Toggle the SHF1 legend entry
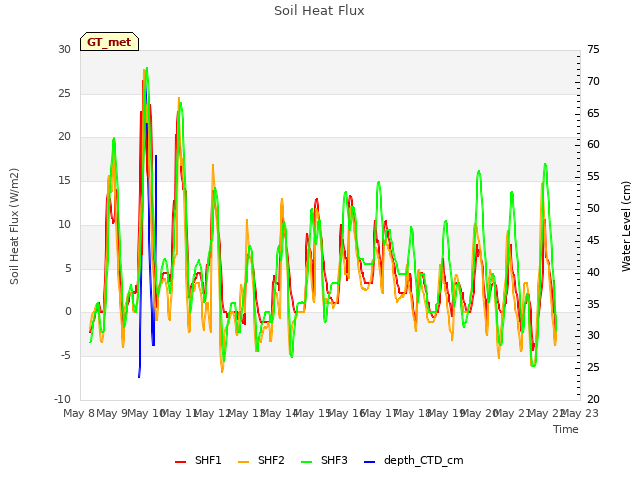 (x=198, y=460)
